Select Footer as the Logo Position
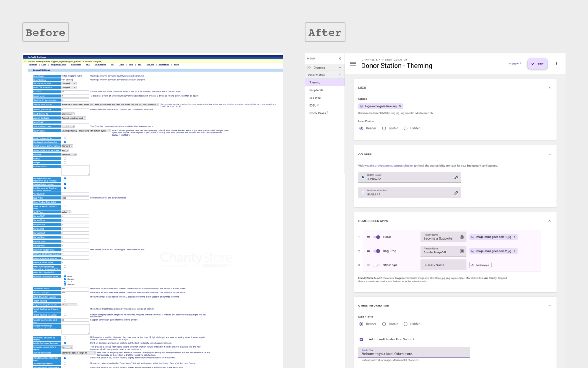Image resolution: width=588 pixels, height=368 pixels. pos(384,128)
